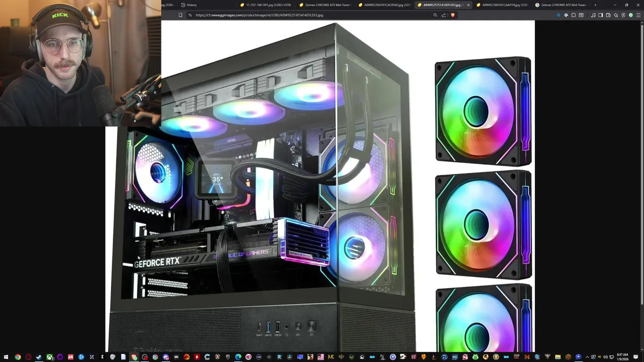644x362 pixels.
Task: Click the PC case product image
Action: pos(320,186)
